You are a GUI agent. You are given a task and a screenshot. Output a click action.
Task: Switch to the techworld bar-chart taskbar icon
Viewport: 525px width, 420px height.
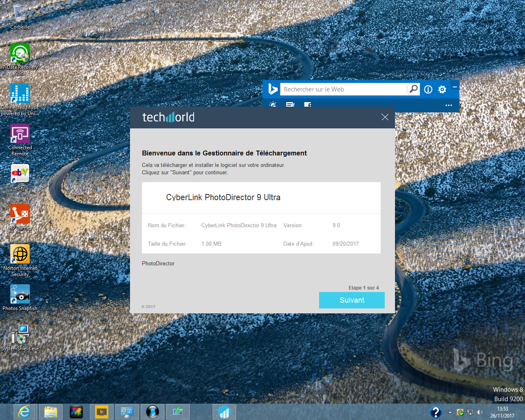(x=224, y=411)
